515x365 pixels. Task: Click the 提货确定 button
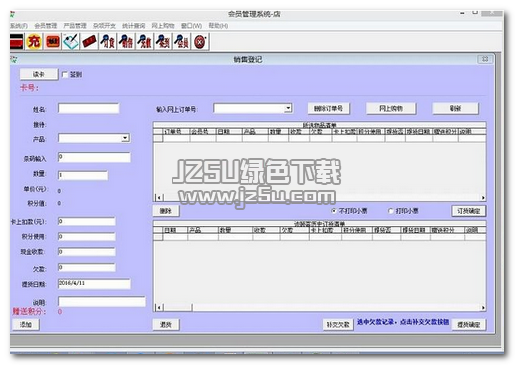point(468,324)
